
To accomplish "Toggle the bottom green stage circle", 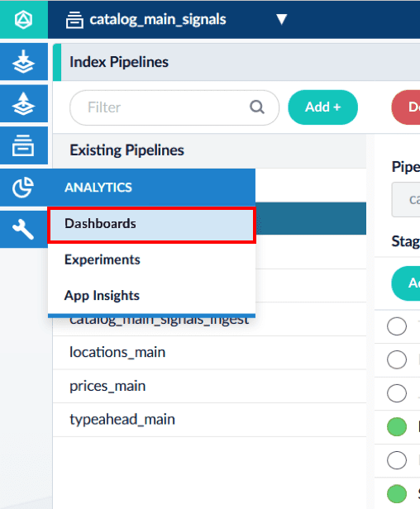I will (x=397, y=493).
